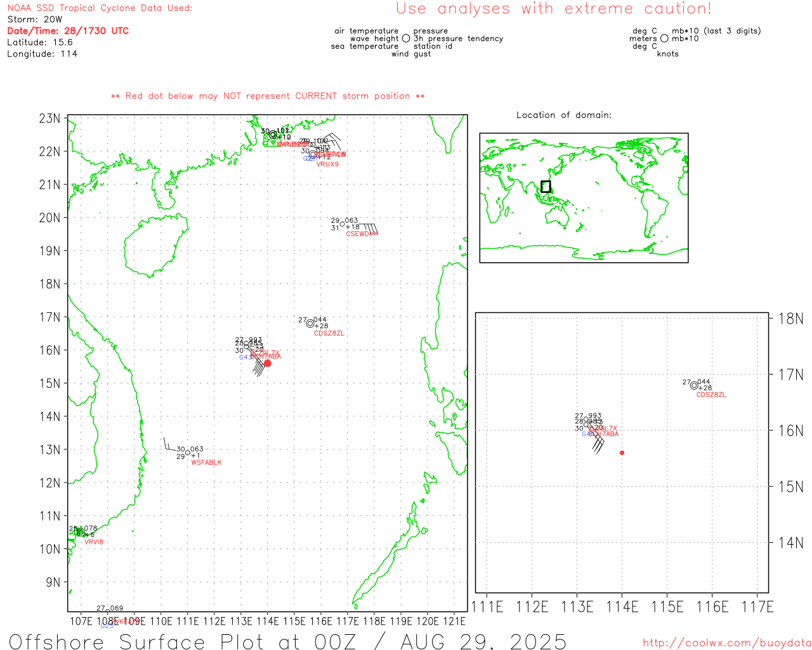Click the wind barb beside station WSFABLK
This screenshot has width=812, height=650.
click(170, 444)
